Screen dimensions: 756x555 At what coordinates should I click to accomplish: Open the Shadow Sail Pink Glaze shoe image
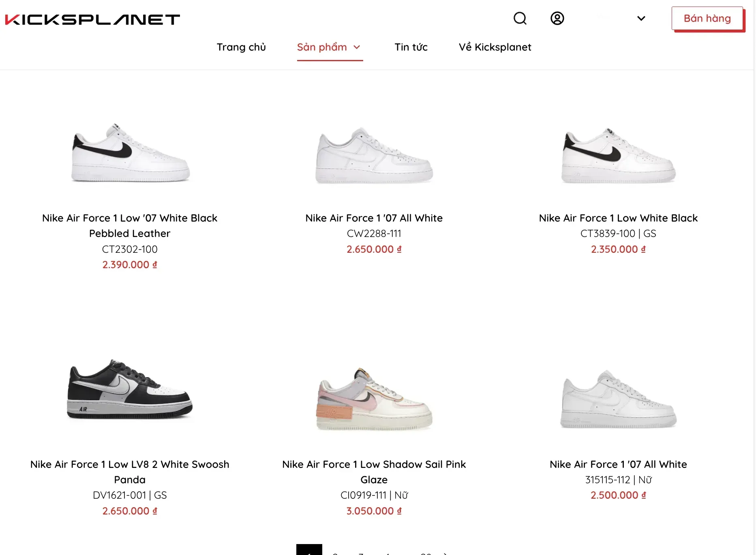tap(374, 399)
